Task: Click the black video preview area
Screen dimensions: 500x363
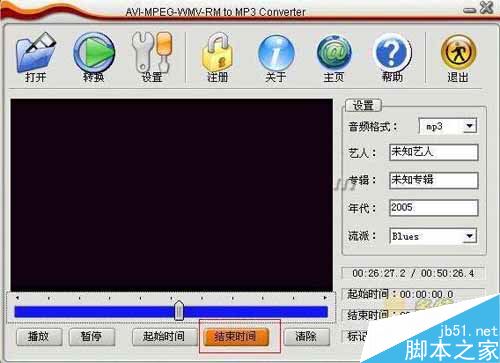Action: click(172, 195)
